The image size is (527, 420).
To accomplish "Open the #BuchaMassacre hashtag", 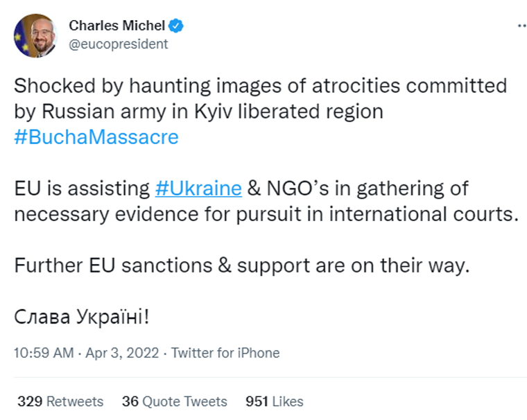I will point(96,137).
